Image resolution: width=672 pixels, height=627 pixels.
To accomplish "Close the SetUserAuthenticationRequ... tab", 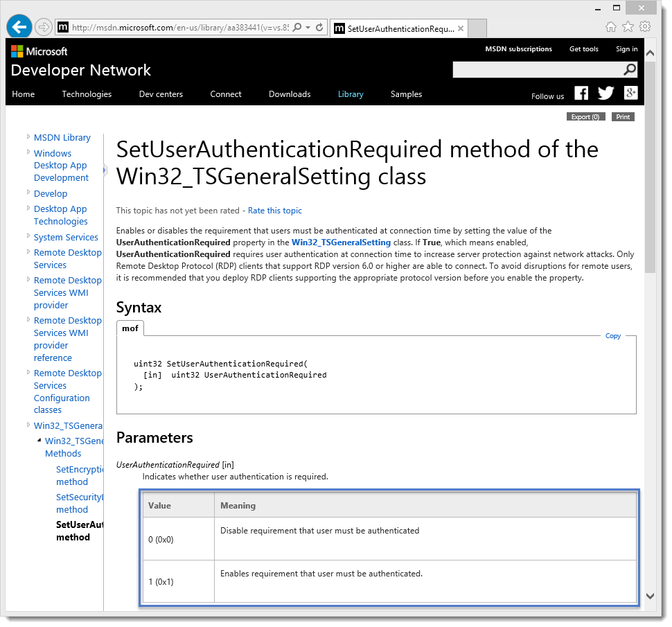I will (x=461, y=28).
